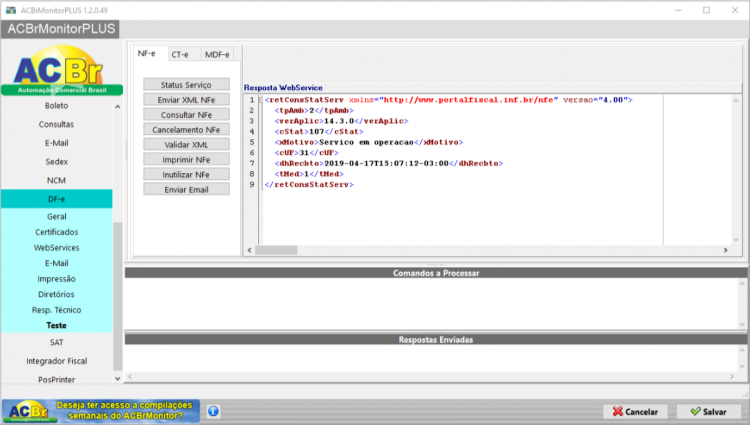Click the blue info icon in bottom bar
Screen dimensions: 750x425
213,411
